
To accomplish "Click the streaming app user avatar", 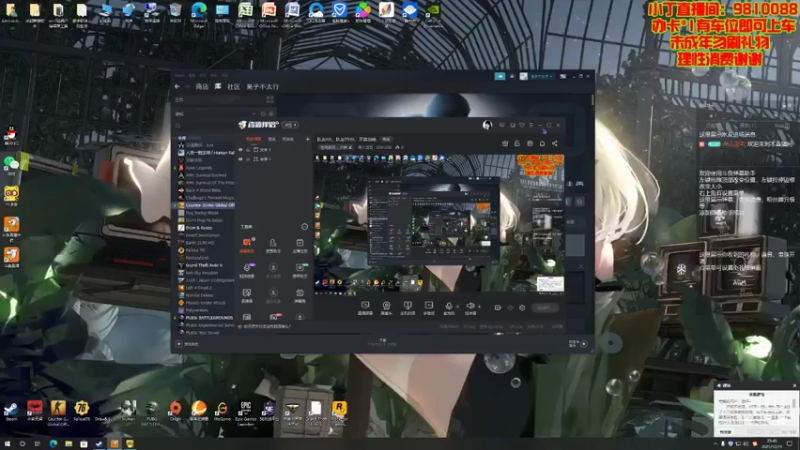I will 487,125.
